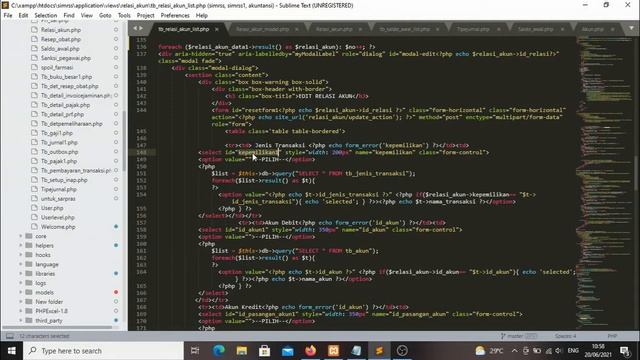640x360 pixels.
Task: Open the Project menu
Action: coord(145,16)
